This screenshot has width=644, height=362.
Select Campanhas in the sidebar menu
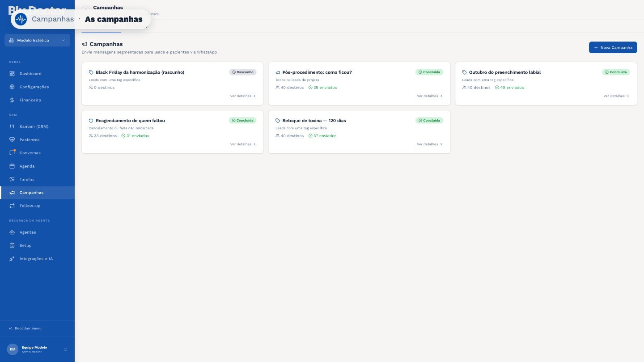point(38,193)
